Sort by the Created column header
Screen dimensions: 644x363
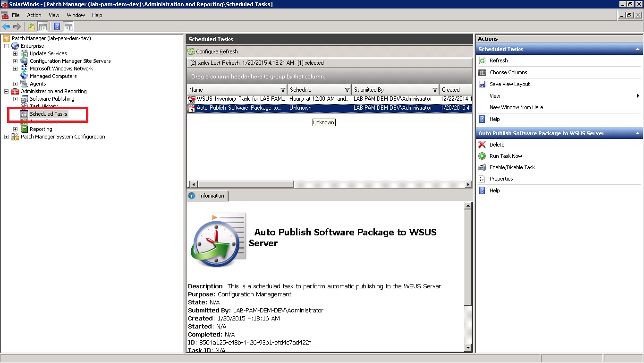pyautogui.click(x=456, y=90)
